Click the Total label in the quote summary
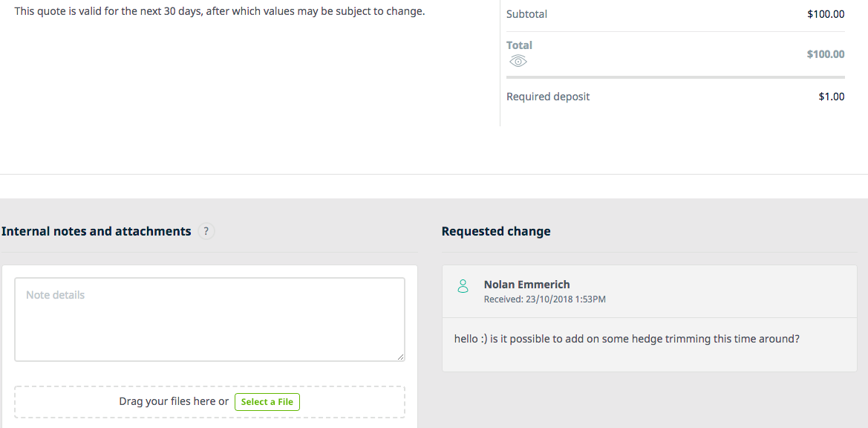Screen dimensions: 868x428 pyautogui.click(x=519, y=45)
